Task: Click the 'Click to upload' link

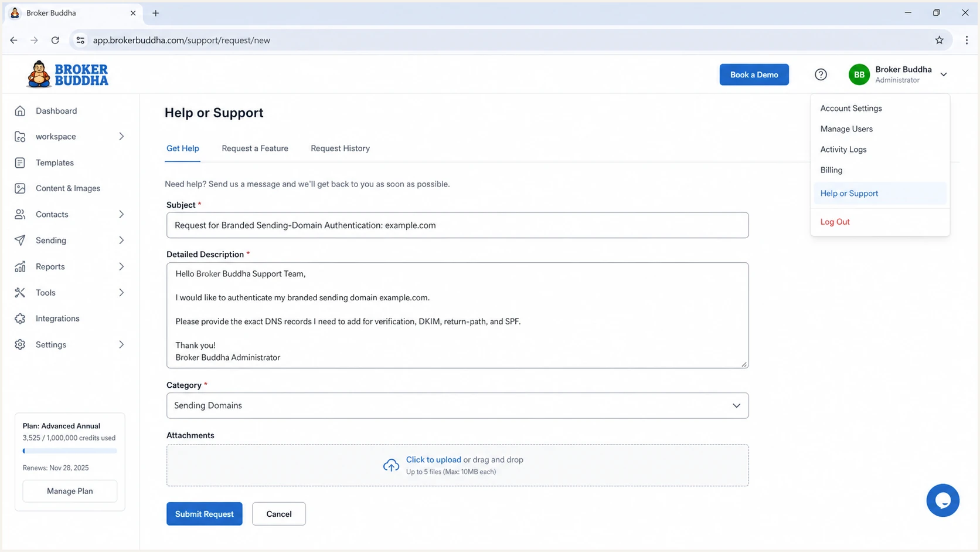Action: pyautogui.click(x=433, y=460)
